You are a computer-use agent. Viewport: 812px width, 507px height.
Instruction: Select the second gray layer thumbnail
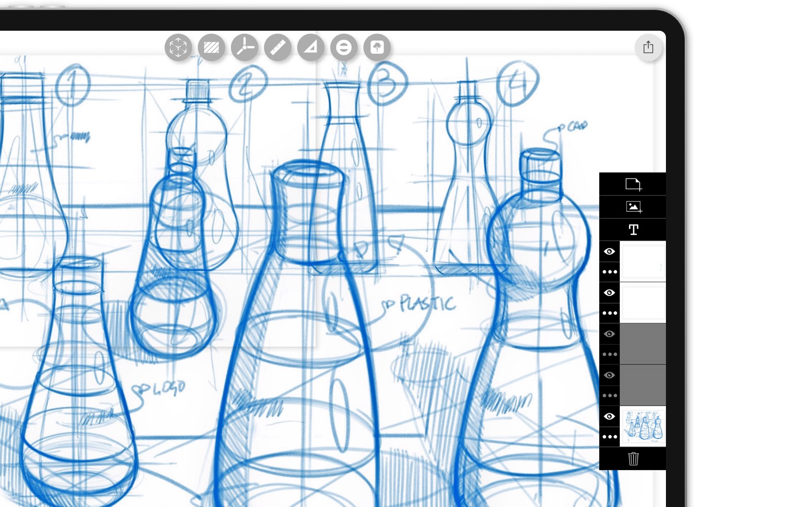pos(643,386)
